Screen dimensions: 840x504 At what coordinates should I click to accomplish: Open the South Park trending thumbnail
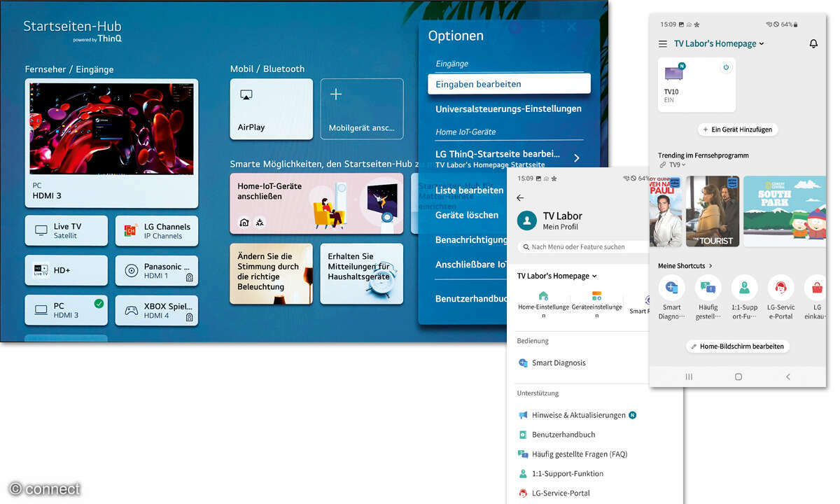(785, 211)
